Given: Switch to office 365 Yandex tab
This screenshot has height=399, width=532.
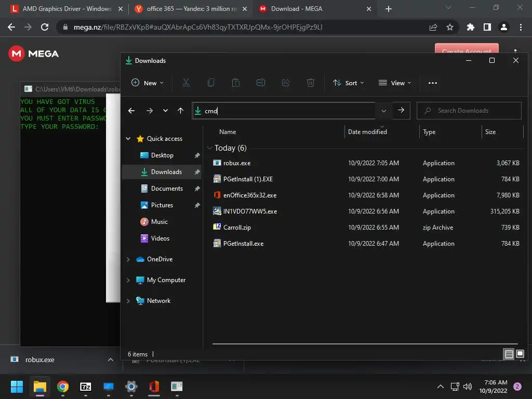Looking at the screenshot, I should 190,9.
